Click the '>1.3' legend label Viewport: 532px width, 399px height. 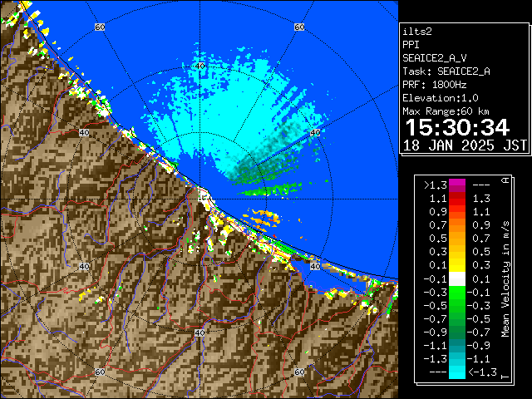(x=436, y=185)
